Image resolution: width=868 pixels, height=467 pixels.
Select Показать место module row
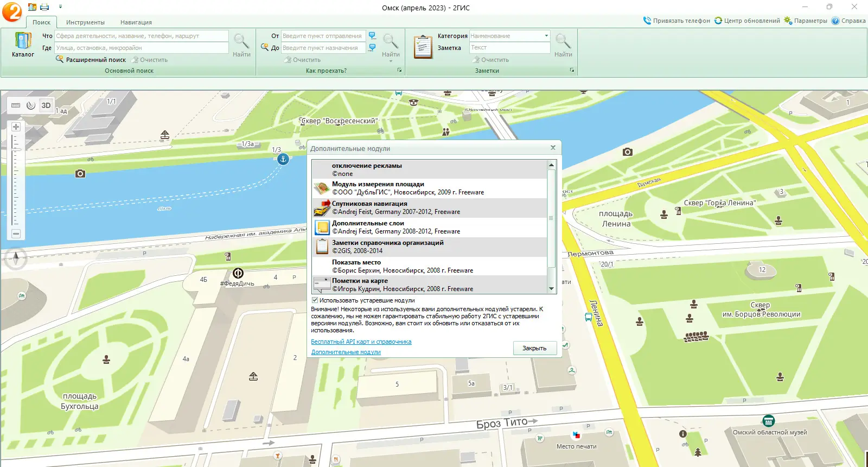(x=430, y=266)
